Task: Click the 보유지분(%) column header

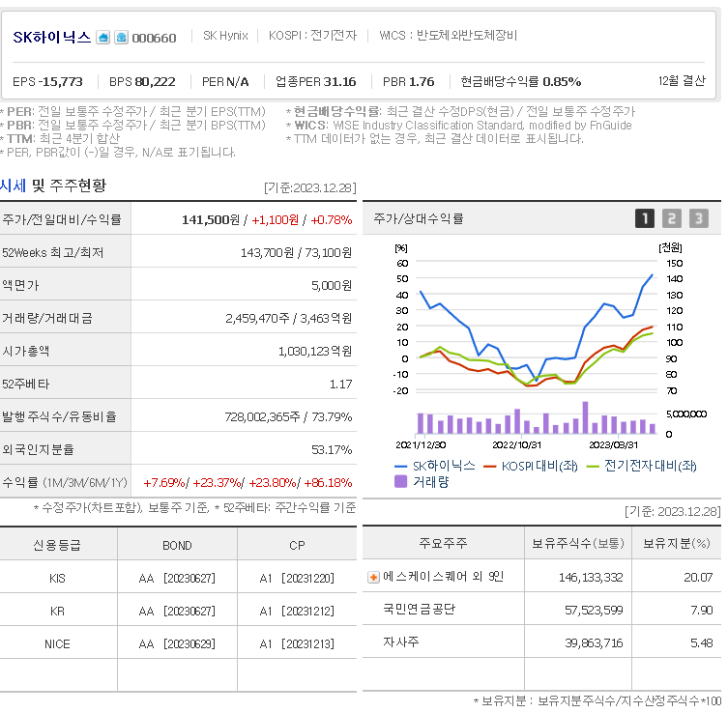Action: (676, 543)
